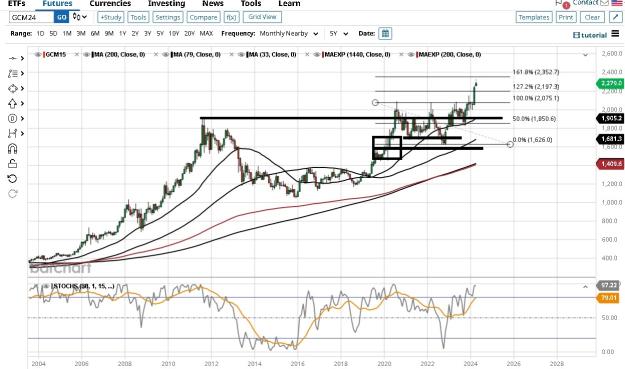
Task: Click the hamburger menu beside tutorial
Action: point(615,34)
